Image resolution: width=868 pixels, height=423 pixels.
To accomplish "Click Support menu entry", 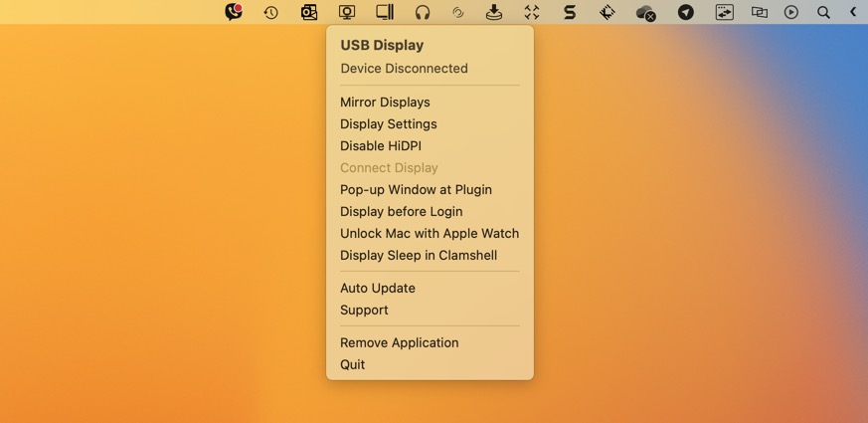I will [x=364, y=311].
